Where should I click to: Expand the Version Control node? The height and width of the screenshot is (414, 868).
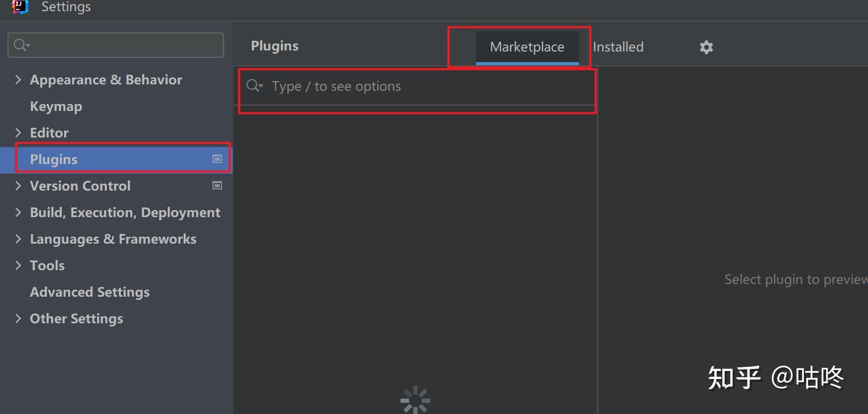pos(18,186)
